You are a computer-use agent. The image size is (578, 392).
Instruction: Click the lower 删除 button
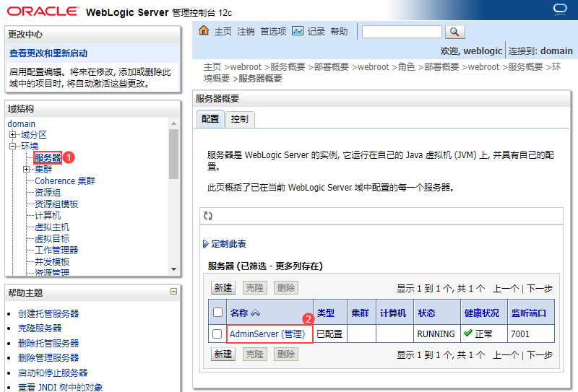tap(286, 354)
